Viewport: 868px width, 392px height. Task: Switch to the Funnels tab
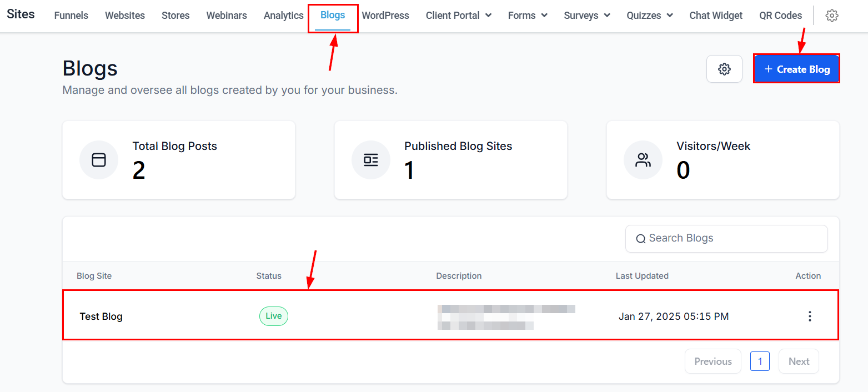pos(71,16)
